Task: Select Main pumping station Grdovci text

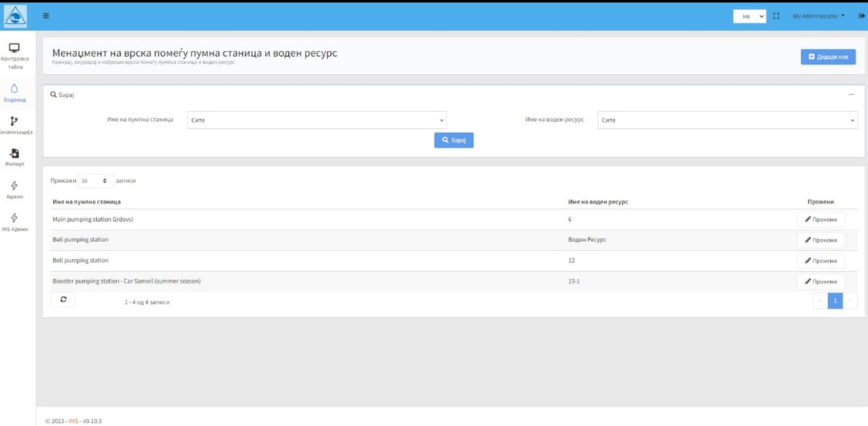Action: pos(93,220)
